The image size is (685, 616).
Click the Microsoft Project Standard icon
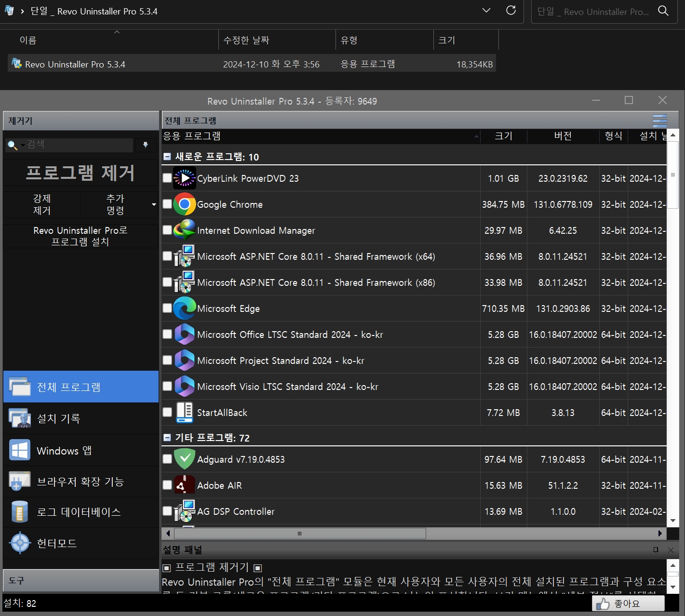(x=185, y=361)
